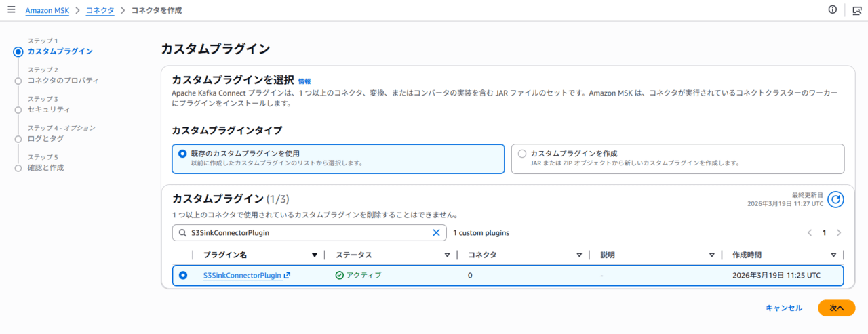Select カスタムプラグインを作成 radio option
The image size is (868, 334).
521,154
